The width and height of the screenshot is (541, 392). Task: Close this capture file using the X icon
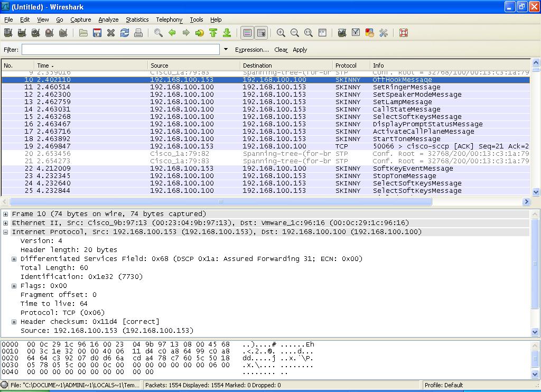[111, 33]
